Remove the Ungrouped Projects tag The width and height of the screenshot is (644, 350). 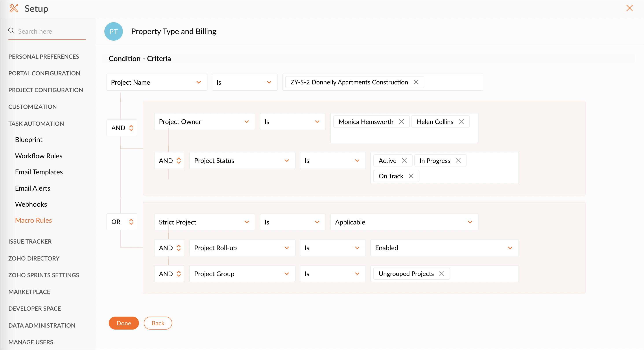[442, 274]
